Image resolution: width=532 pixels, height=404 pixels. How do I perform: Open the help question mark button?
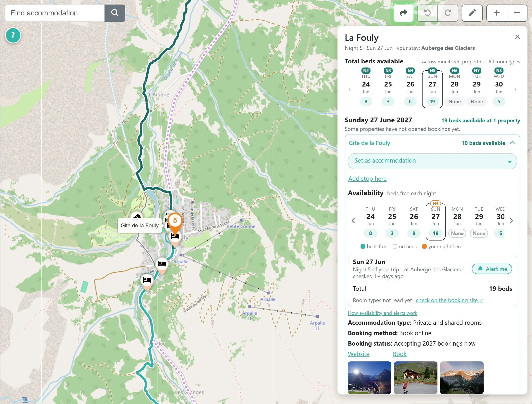(x=13, y=35)
